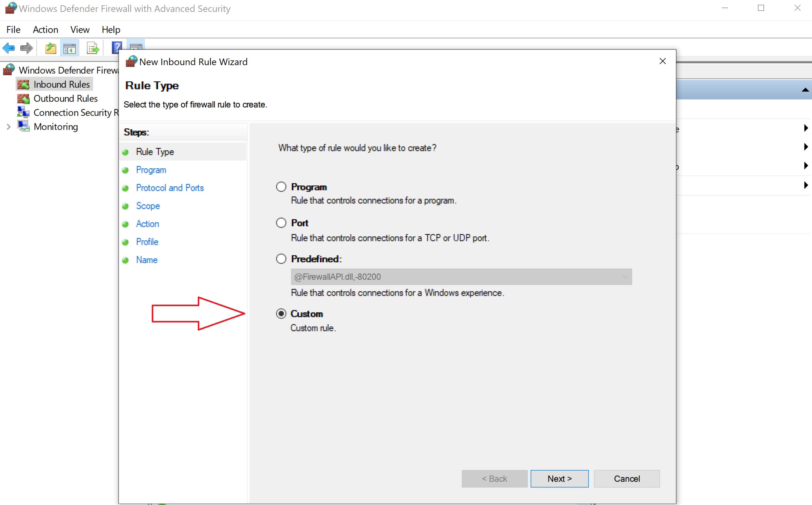The image size is (812, 505).
Task: Click the Help toolbar icon
Action: (116, 48)
